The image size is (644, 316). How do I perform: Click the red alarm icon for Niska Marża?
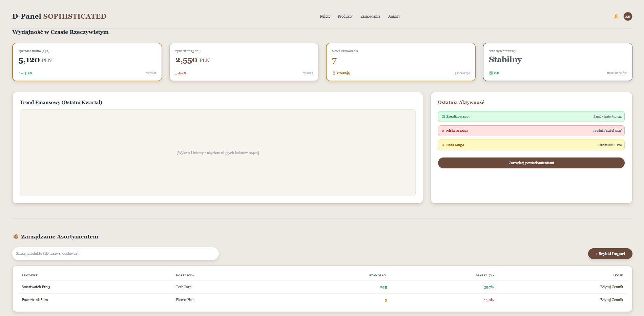point(443,131)
